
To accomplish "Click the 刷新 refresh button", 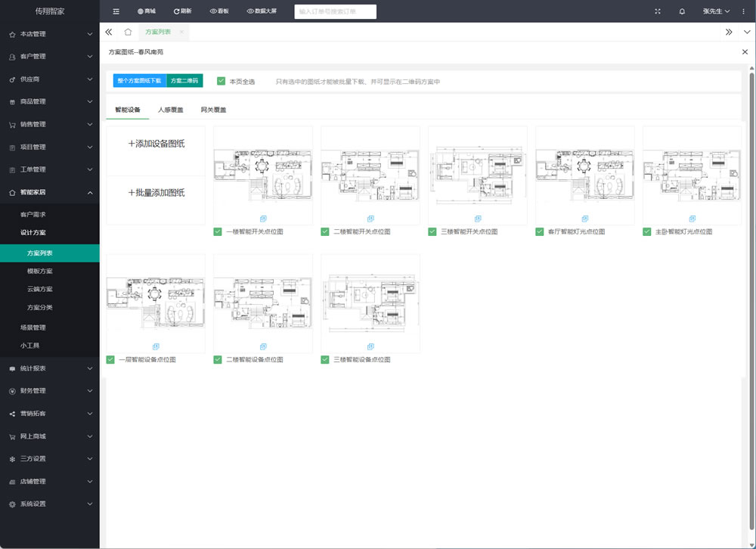I will [183, 11].
